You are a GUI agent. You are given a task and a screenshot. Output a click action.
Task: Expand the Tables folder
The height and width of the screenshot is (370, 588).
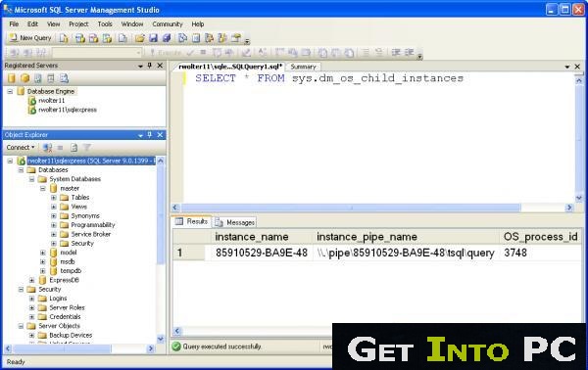coord(54,198)
